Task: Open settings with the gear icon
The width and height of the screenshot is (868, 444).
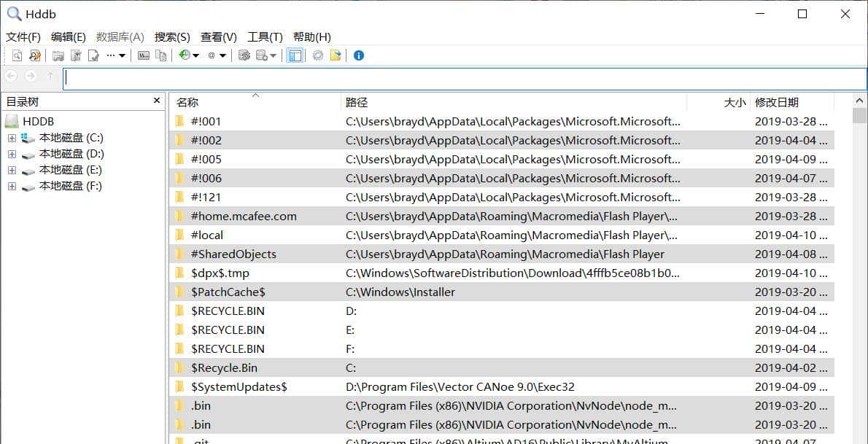Action: point(318,55)
